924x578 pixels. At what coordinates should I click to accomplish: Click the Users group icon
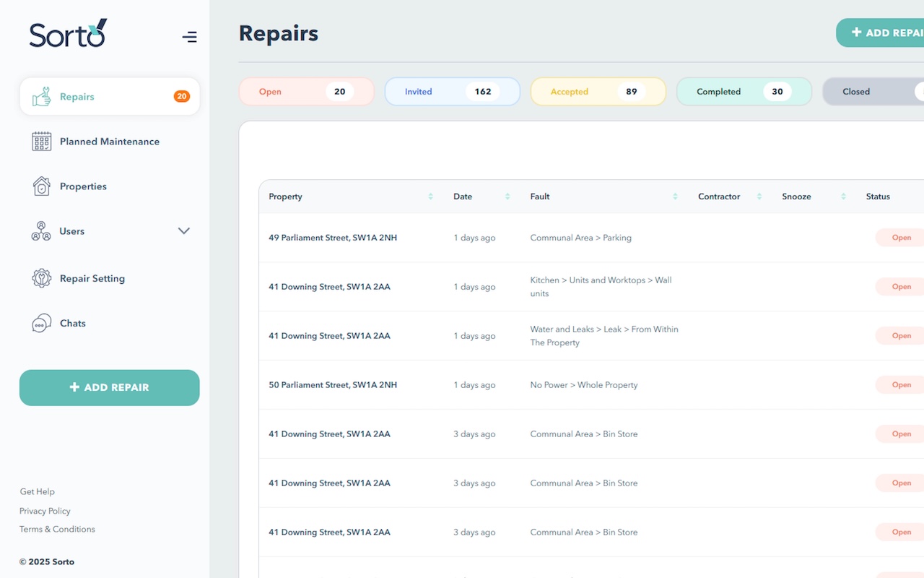coord(41,231)
